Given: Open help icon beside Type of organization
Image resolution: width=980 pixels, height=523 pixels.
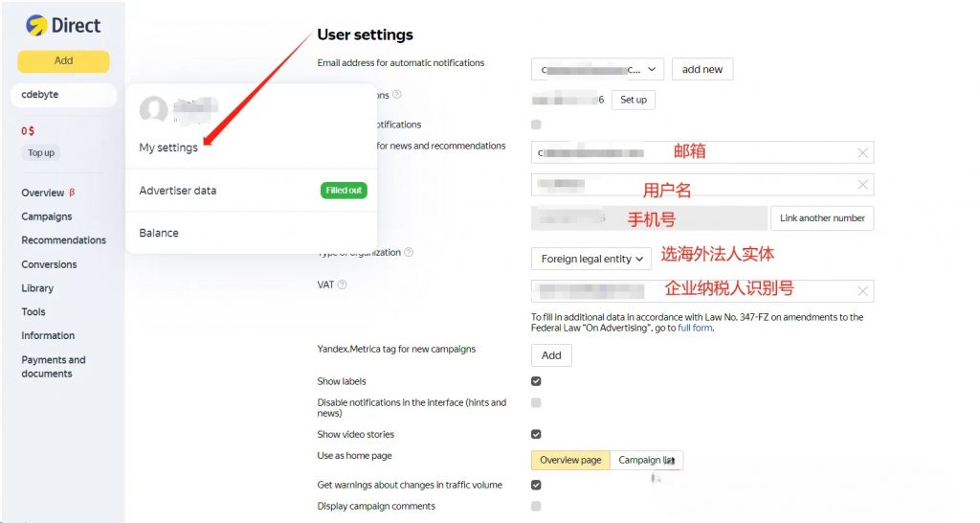Looking at the screenshot, I should (409, 252).
